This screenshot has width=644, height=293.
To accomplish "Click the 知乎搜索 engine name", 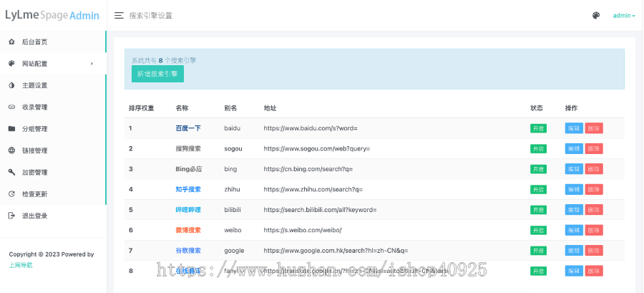I will [188, 189].
